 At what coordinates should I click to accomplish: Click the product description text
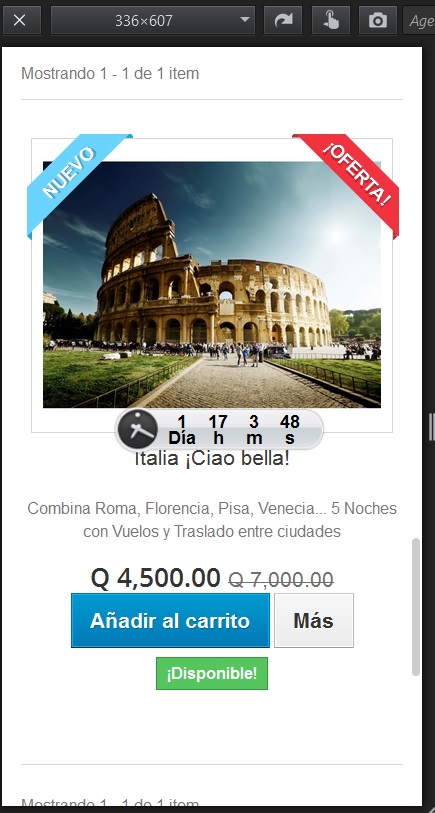coord(212,520)
